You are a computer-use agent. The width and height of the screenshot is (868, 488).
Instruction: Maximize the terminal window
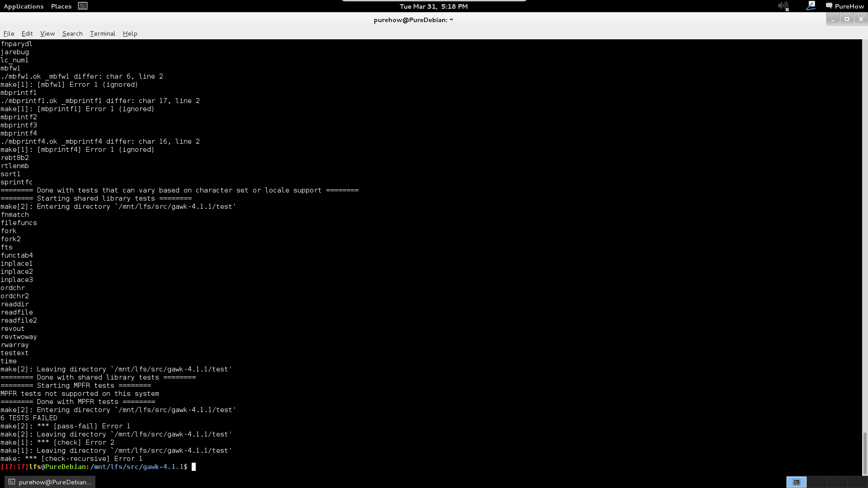[847, 19]
